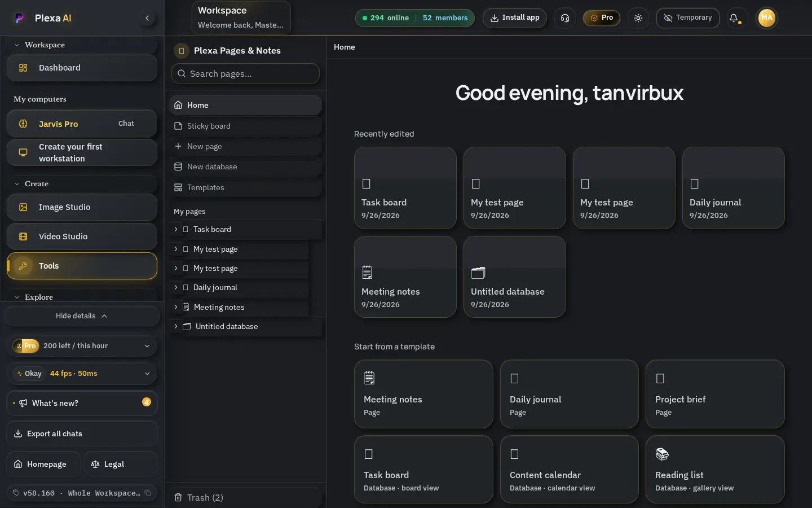Expand the Daily journal tree item
The image size is (812, 508).
point(176,287)
